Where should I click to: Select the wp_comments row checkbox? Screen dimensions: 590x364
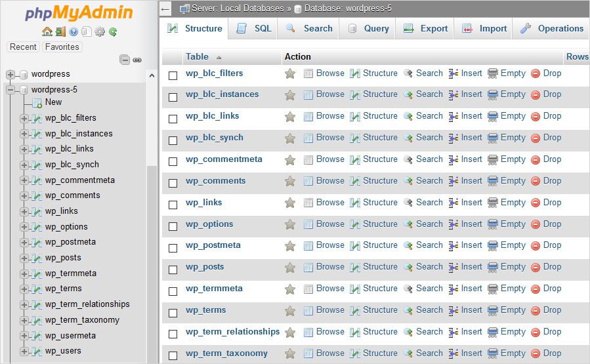173,184
